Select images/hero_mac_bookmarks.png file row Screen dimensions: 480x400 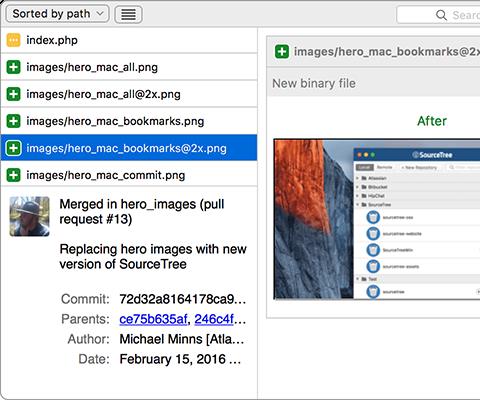pos(129,121)
